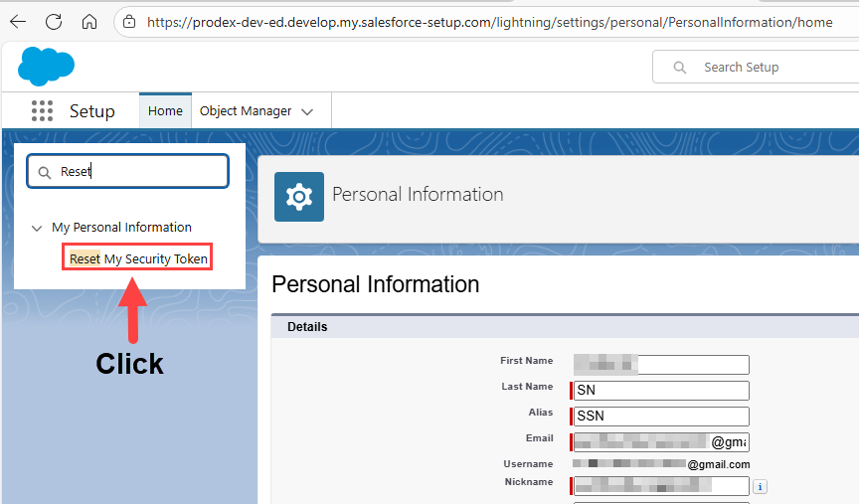
Task: Click the browser back arrow
Action: coord(18,21)
